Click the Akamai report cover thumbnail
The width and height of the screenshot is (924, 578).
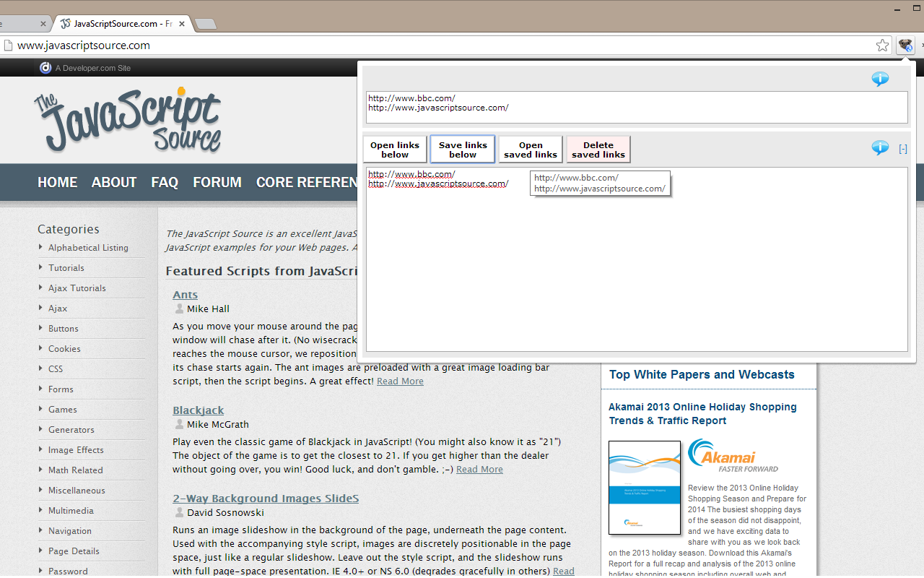click(x=645, y=488)
